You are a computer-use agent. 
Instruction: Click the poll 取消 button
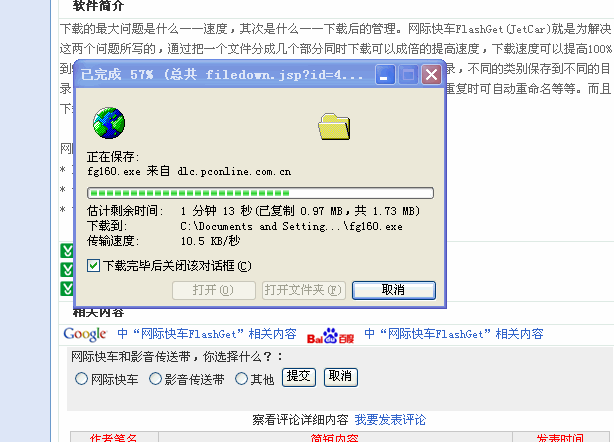tap(341, 377)
